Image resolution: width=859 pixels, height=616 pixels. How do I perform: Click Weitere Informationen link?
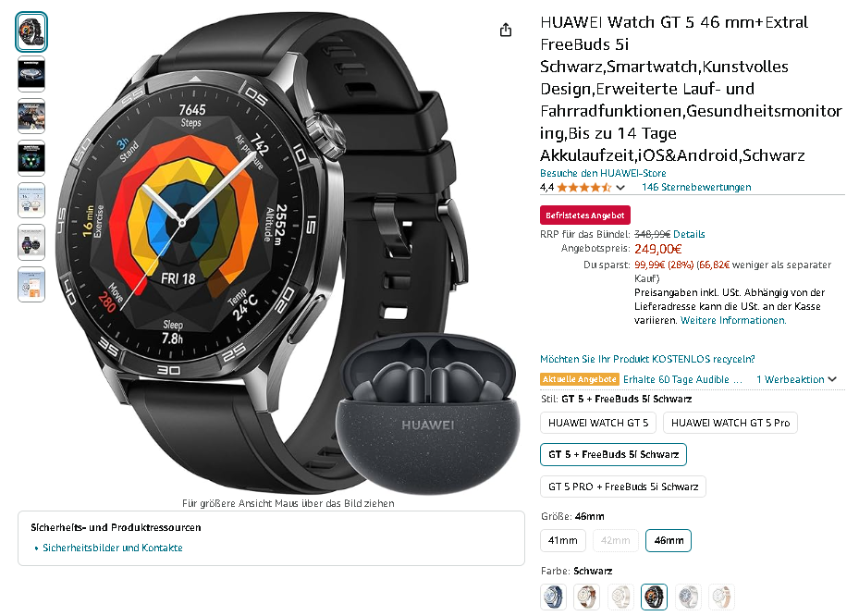coord(733,321)
